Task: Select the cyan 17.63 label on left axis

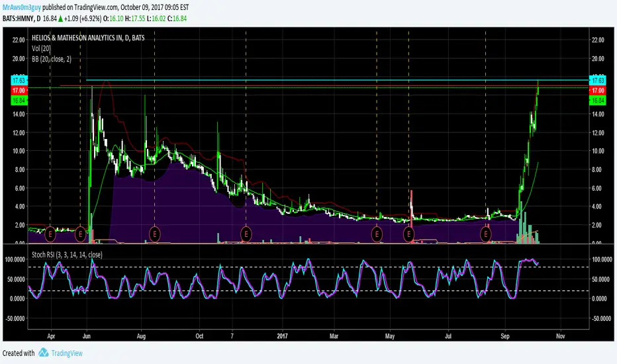Action: [x=19, y=80]
